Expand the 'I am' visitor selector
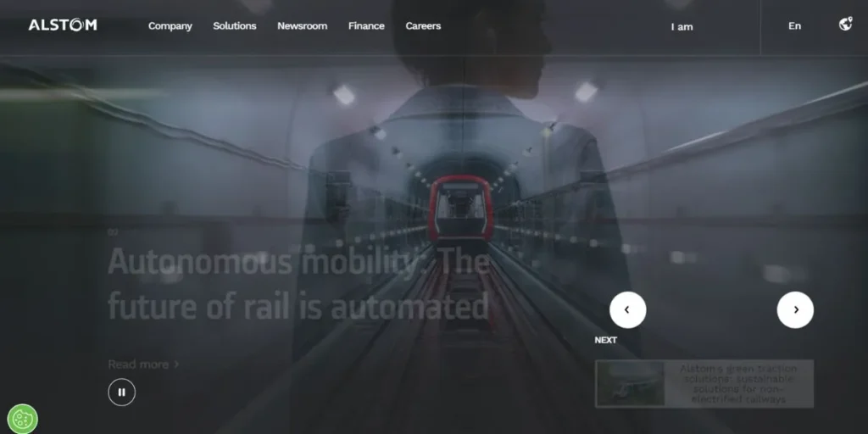 682,27
